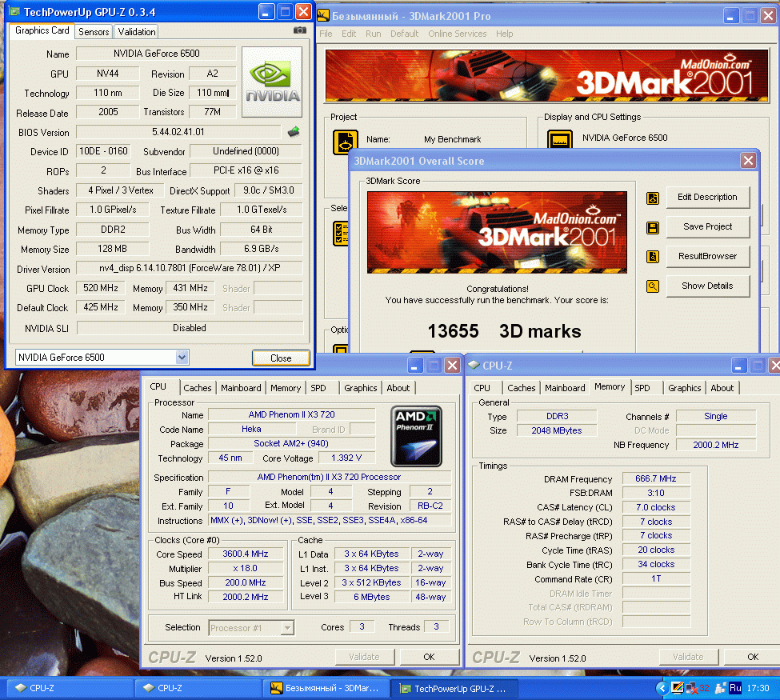Click NVIDIA SLI Disabled field in GPU-Z
The image size is (780, 700).
pyautogui.click(x=190, y=328)
